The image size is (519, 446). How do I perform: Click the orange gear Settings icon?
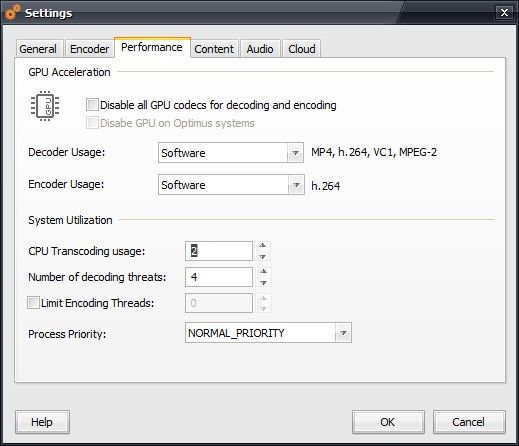coord(13,13)
